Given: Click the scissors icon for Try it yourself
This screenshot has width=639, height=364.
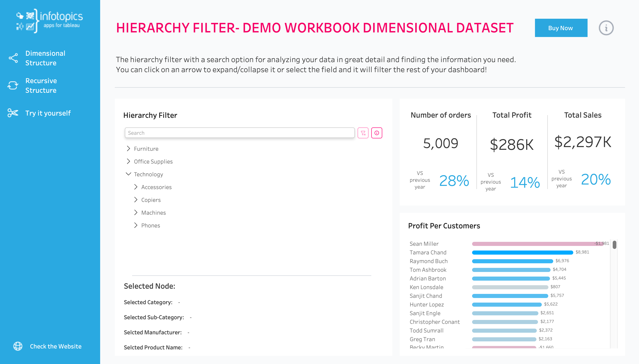Looking at the screenshot, I should [13, 113].
